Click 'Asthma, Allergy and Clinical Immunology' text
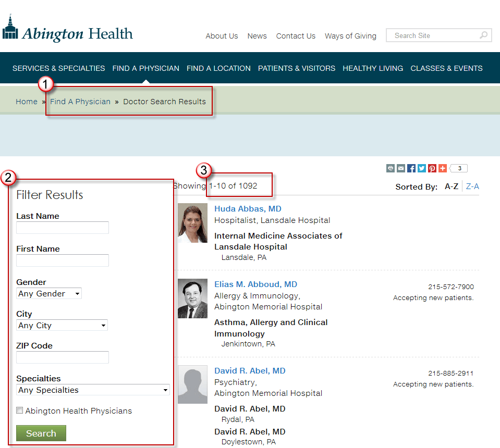The image size is (500, 448). [x=271, y=328]
